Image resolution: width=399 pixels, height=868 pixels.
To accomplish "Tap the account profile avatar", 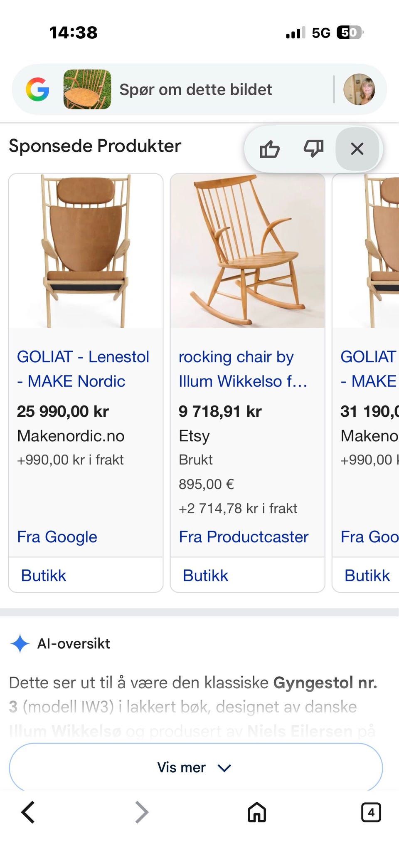I will tap(360, 89).
